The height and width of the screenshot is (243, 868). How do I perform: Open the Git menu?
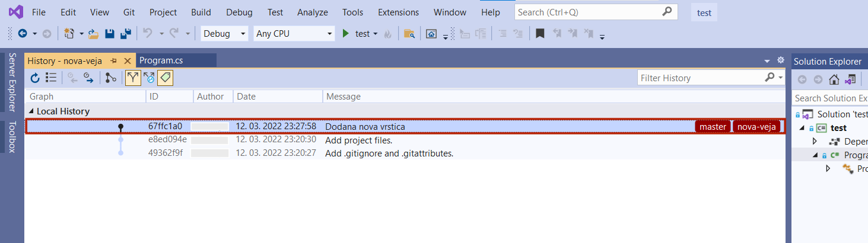coord(129,12)
